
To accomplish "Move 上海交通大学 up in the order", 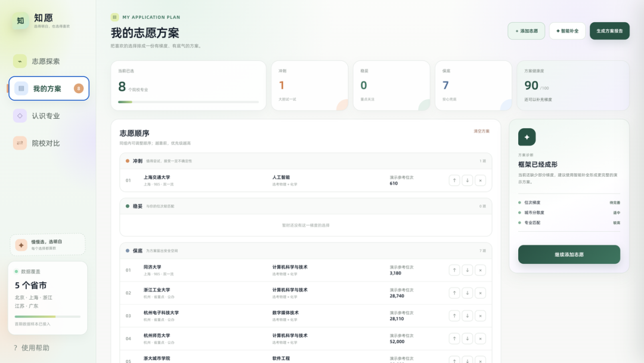I will coord(454,180).
